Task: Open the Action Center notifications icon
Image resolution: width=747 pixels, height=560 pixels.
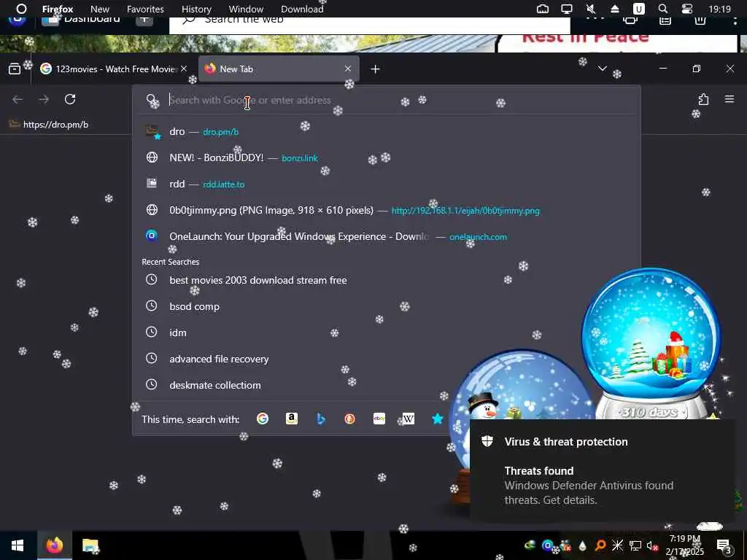Action: click(x=724, y=545)
